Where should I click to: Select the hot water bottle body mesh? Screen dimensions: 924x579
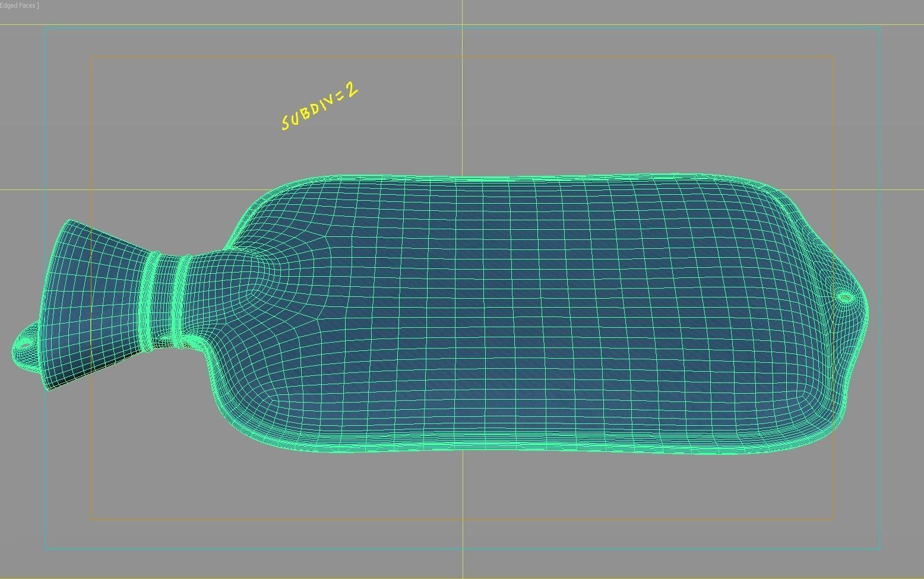(534, 315)
